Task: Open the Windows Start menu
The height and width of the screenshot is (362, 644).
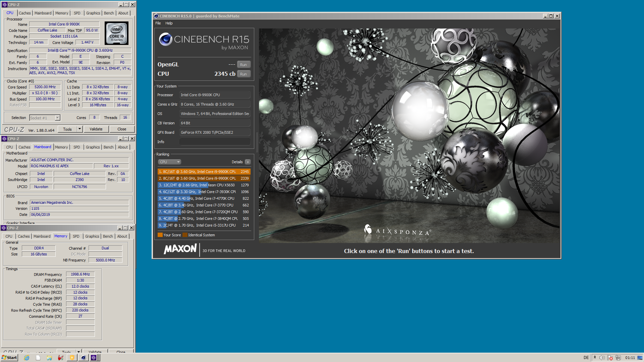Action: pos(9,358)
